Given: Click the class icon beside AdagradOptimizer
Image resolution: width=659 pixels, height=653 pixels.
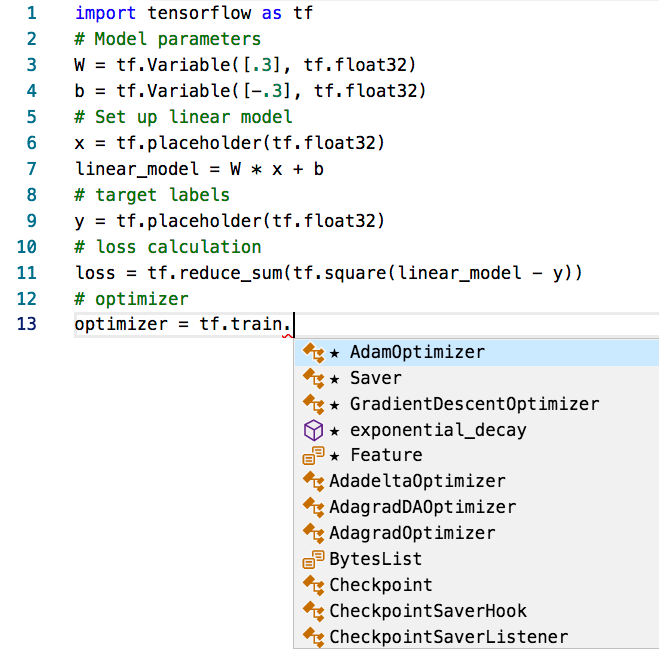Looking at the screenshot, I should click(314, 534).
